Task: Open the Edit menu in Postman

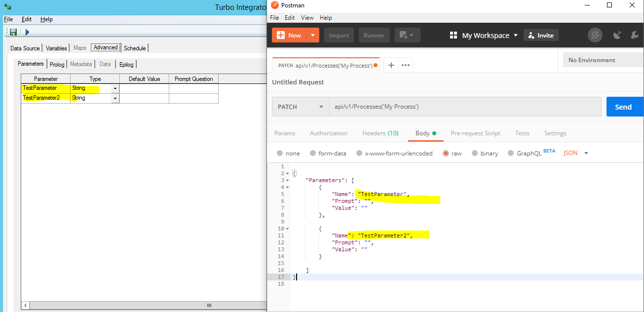Action: click(x=290, y=17)
